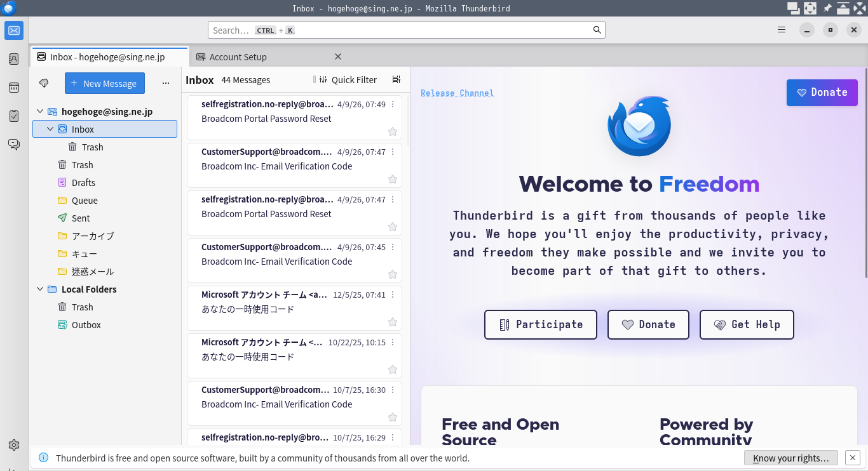The width and height of the screenshot is (868, 471).
Task: Star the 07:47 Broadcom Portal Password Reset message
Action: tap(393, 227)
